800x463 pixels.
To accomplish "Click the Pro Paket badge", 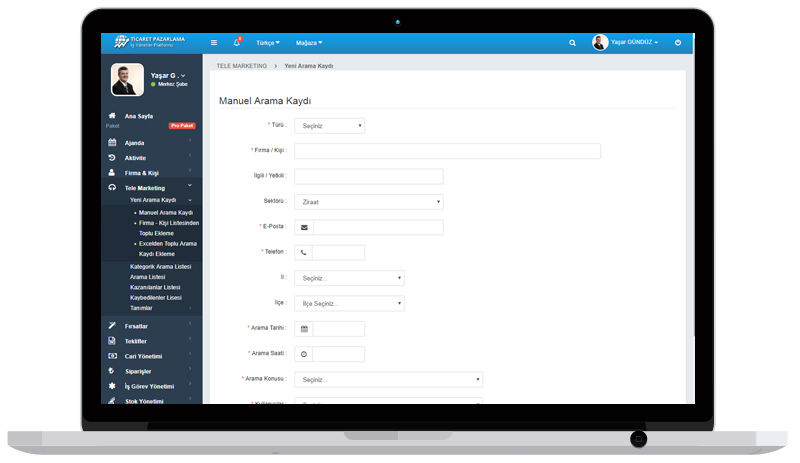I will click(182, 126).
